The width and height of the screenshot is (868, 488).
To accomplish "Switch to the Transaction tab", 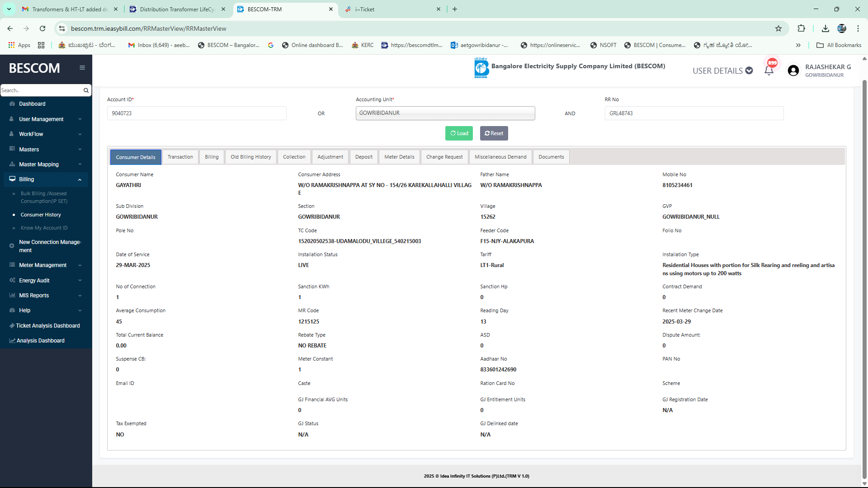I will [180, 157].
